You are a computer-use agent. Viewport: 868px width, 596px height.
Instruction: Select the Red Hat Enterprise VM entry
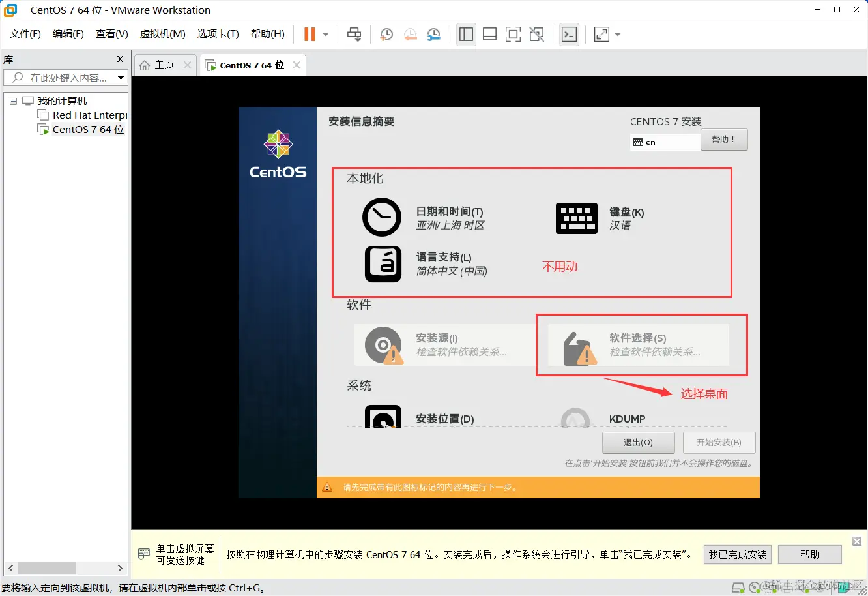click(89, 115)
